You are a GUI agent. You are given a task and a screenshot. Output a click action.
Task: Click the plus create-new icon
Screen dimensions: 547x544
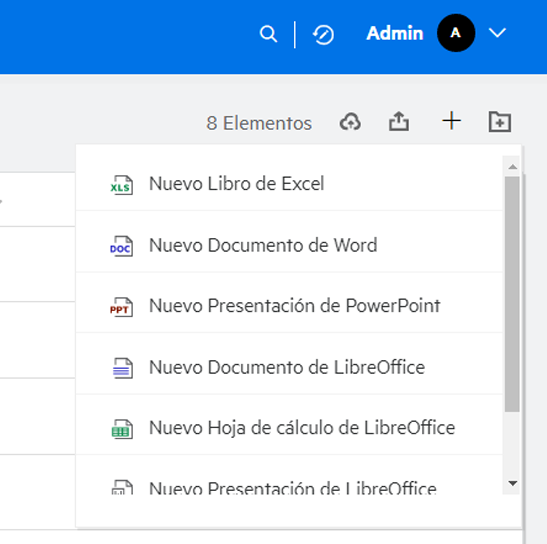coord(451,121)
